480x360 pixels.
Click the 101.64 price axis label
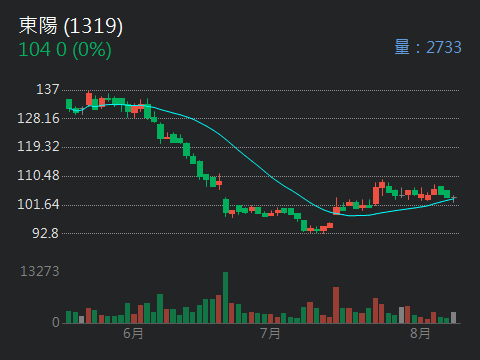click(38, 204)
